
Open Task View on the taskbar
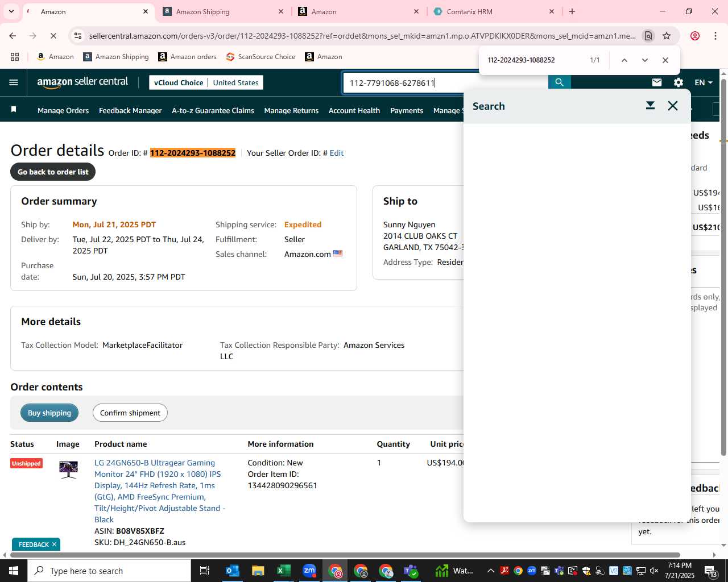pos(205,571)
